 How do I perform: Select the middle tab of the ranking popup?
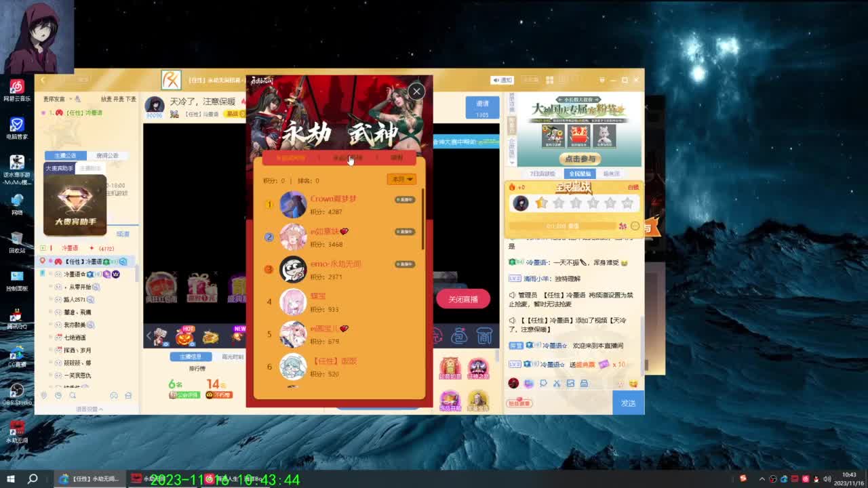coord(347,157)
